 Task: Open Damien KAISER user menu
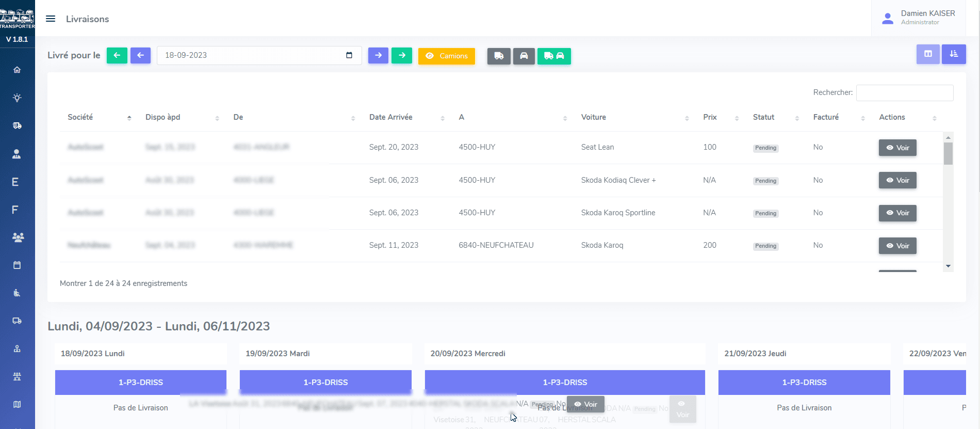[920, 18]
